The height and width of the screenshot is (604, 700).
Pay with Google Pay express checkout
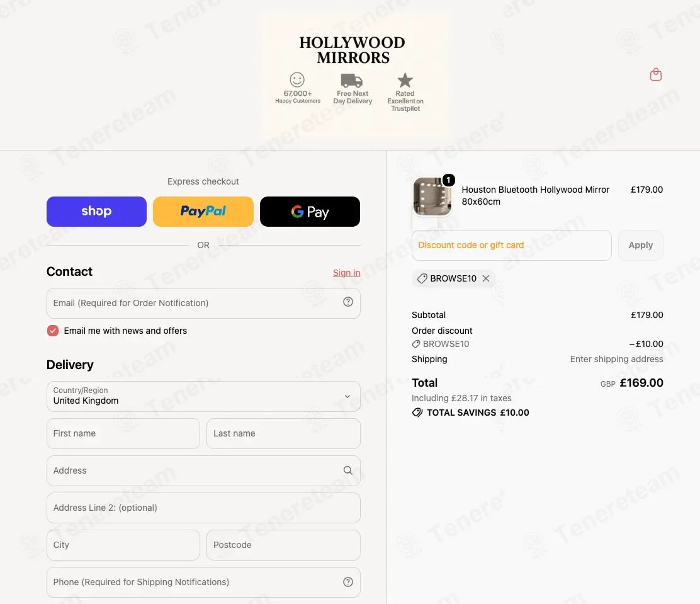pos(310,212)
